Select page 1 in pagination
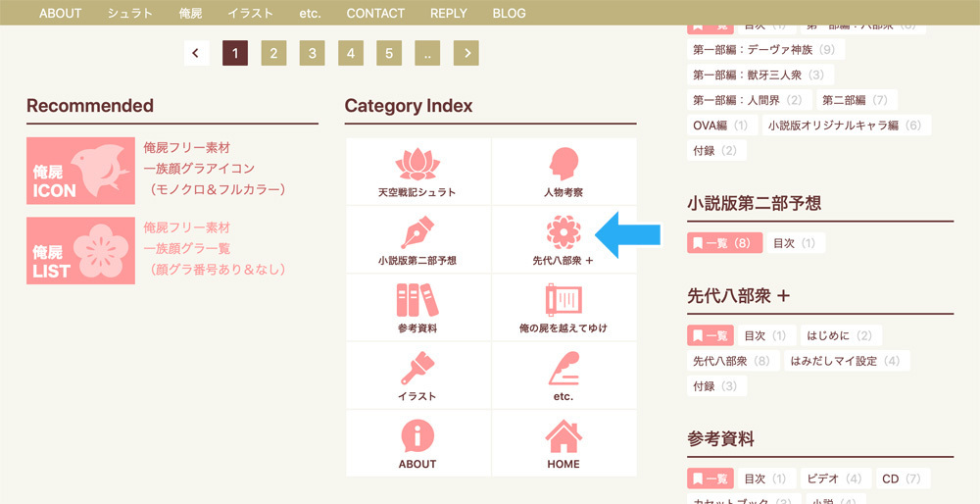The width and height of the screenshot is (980, 504). [x=235, y=53]
